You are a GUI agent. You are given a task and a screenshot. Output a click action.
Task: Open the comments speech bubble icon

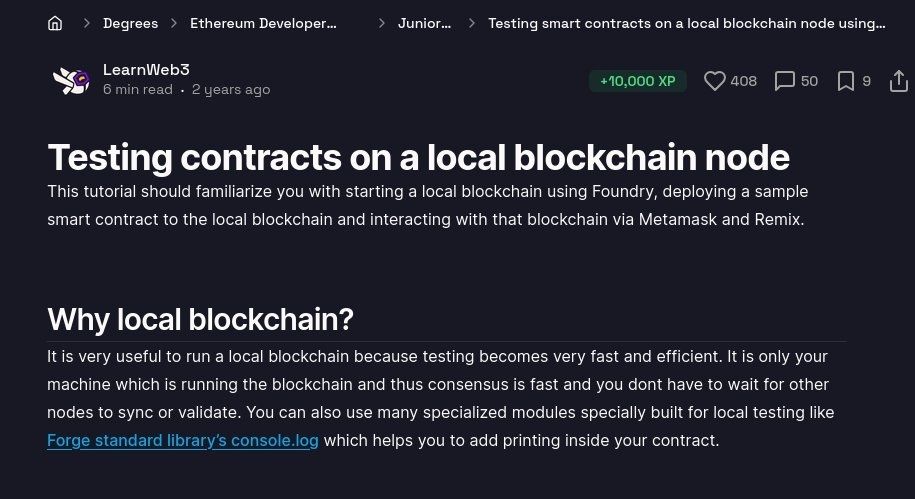[785, 81]
